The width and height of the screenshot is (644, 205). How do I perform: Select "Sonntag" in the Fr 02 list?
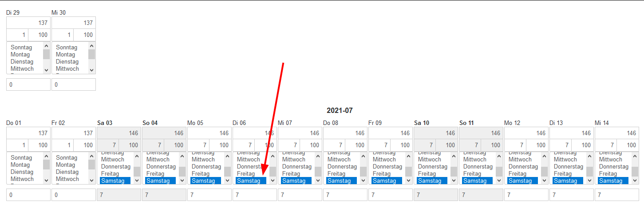coord(67,158)
